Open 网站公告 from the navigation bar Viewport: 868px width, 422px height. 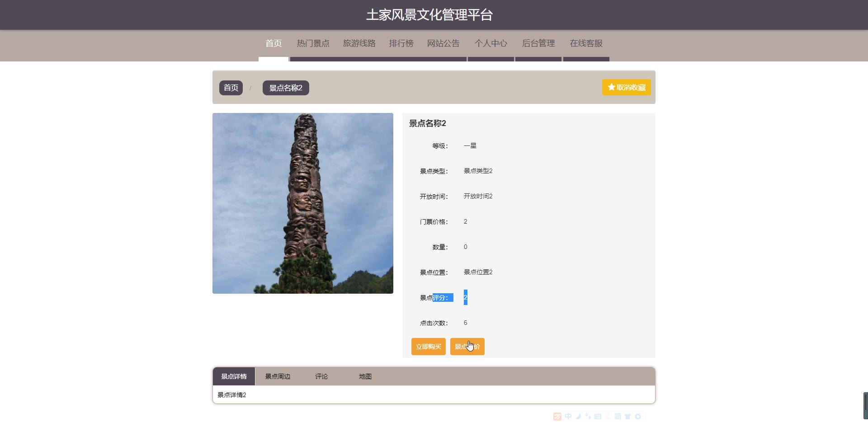(443, 43)
